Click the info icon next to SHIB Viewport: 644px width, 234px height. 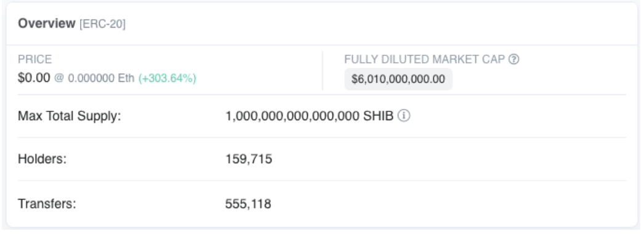[404, 116]
